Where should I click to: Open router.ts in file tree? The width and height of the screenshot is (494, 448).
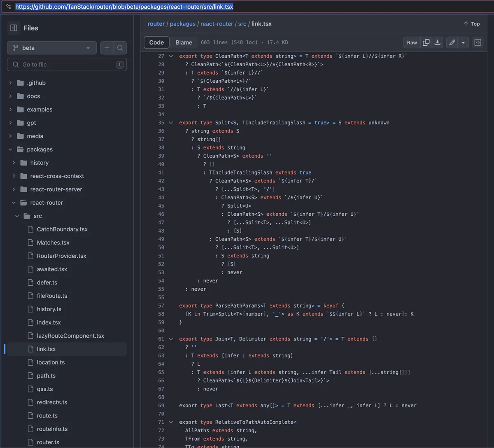pos(48,442)
